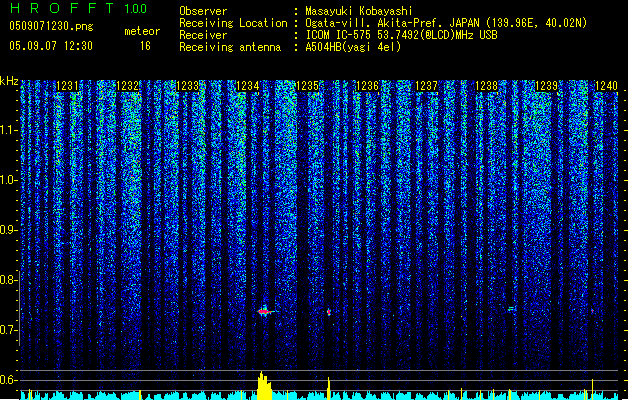Click the 1233 time marker
This screenshot has height=400, width=629.
[x=187, y=86]
